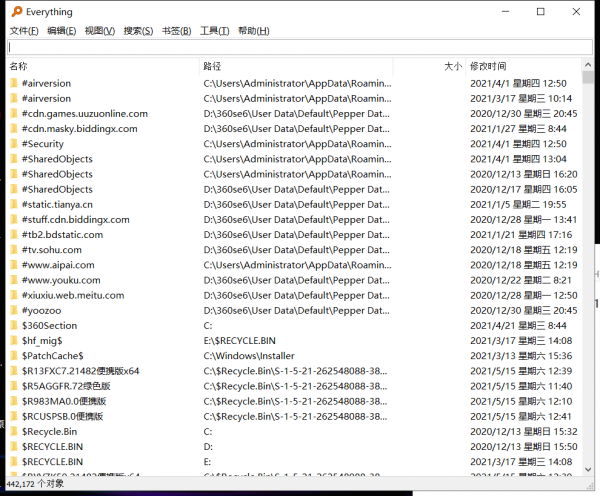Click folder icon of $R13FXC7.21482便携版x64
This screenshot has height=496, width=600.
(14, 371)
